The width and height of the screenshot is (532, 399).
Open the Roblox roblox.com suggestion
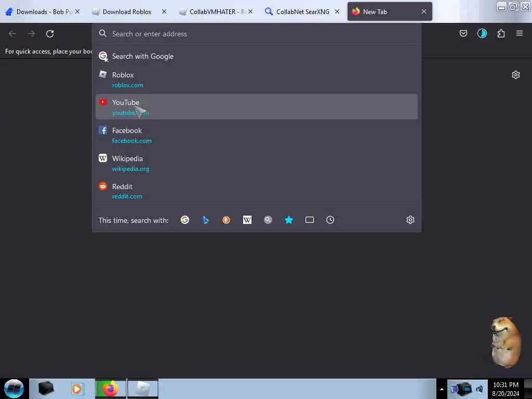click(257, 79)
